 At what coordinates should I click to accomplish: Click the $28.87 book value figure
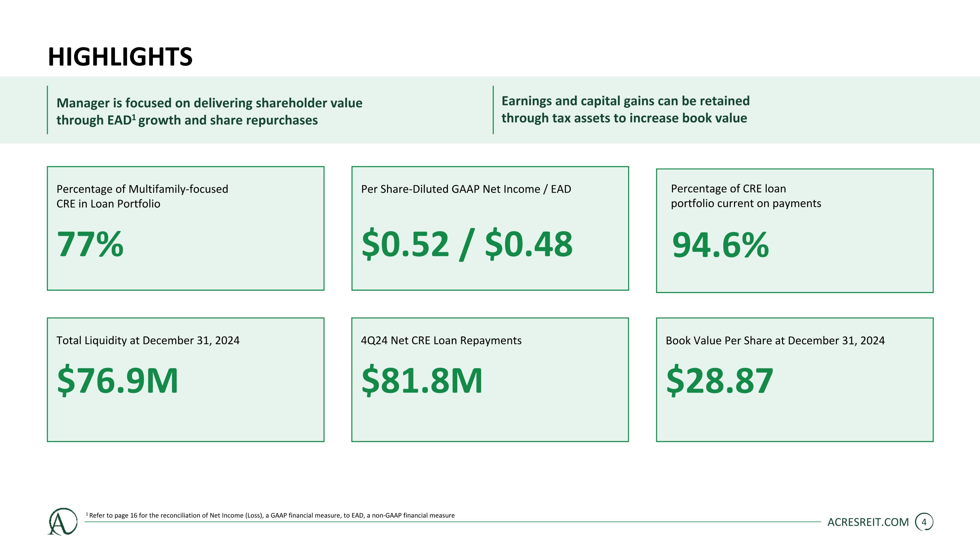[x=720, y=380]
